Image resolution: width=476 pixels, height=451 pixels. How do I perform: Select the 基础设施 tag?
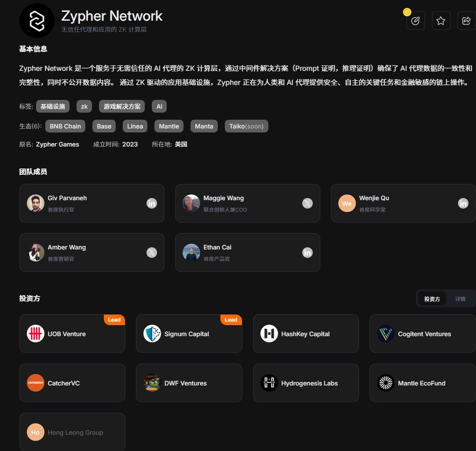53,106
